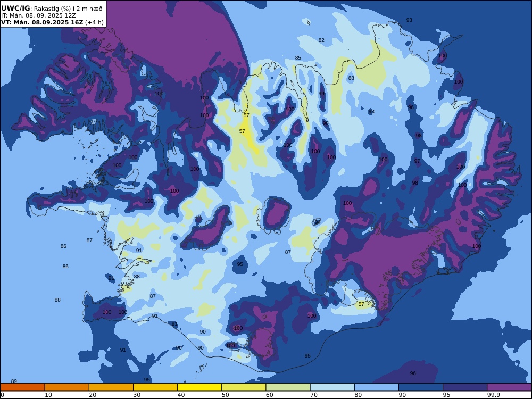Click the legend tick label 80
The image size is (532, 399).
click(x=358, y=395)
